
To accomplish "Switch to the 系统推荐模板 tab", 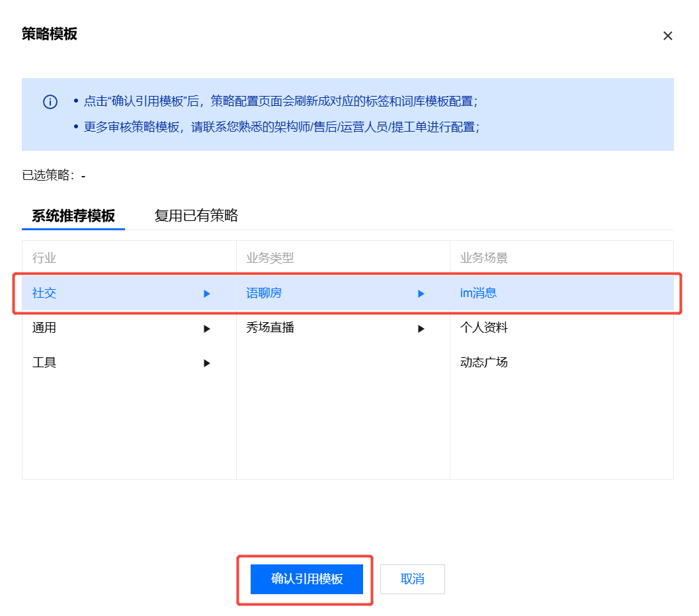I will 73,216.
